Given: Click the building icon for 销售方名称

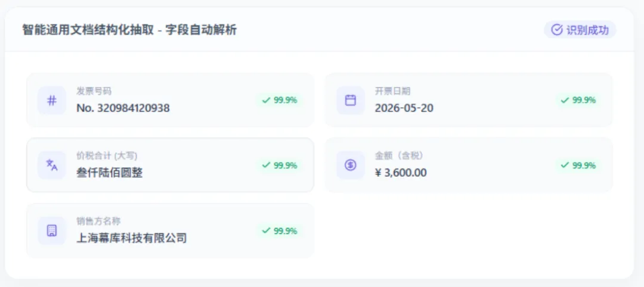Looking at the screenshot, I should pos(52,231).
